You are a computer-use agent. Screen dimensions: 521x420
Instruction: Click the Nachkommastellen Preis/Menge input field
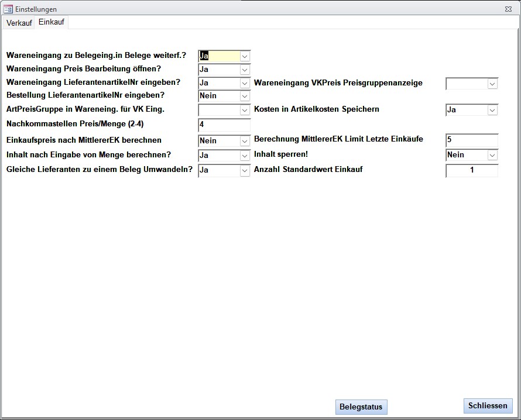(224, 125)
